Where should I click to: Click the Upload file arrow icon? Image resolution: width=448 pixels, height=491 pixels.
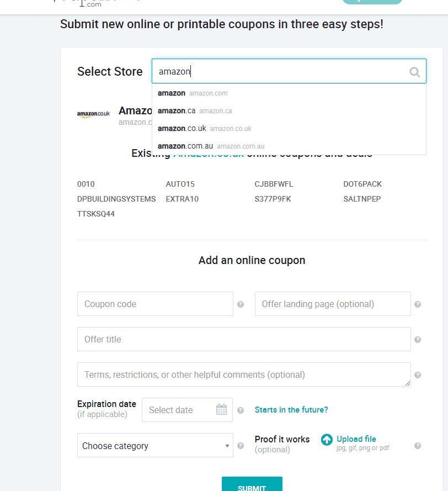pyautogui.click(x=327, y=440)
